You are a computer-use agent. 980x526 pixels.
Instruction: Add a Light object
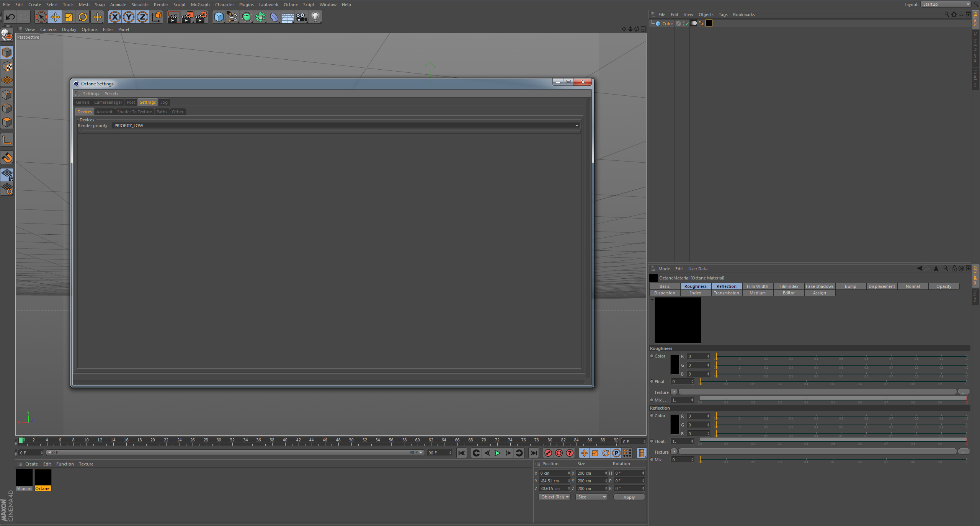pyautogui.click(x=315, y=17)
